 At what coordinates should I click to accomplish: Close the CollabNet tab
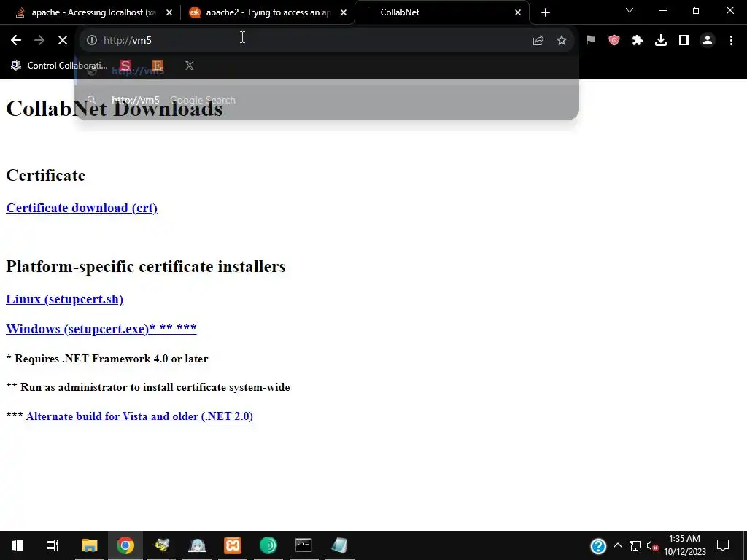click(x=518, y=12)
